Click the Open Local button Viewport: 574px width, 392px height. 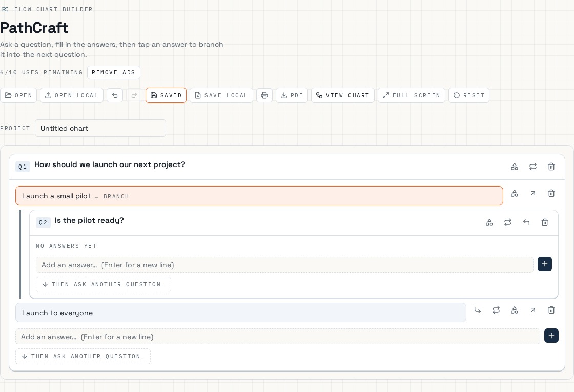72,95
